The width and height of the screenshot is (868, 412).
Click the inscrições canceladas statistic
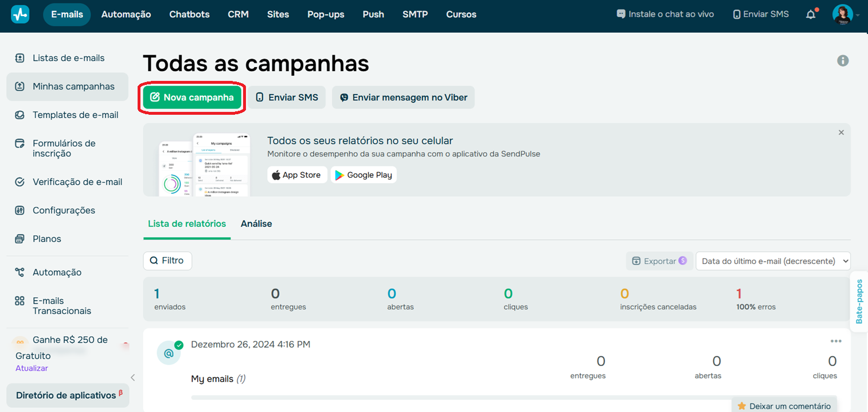click(x=658, y=299)
